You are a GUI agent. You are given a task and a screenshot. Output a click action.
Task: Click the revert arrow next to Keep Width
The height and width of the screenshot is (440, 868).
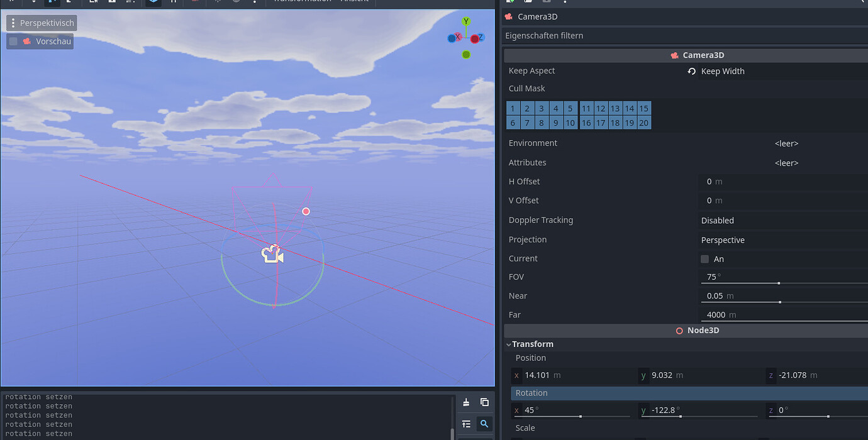(690, 71)
